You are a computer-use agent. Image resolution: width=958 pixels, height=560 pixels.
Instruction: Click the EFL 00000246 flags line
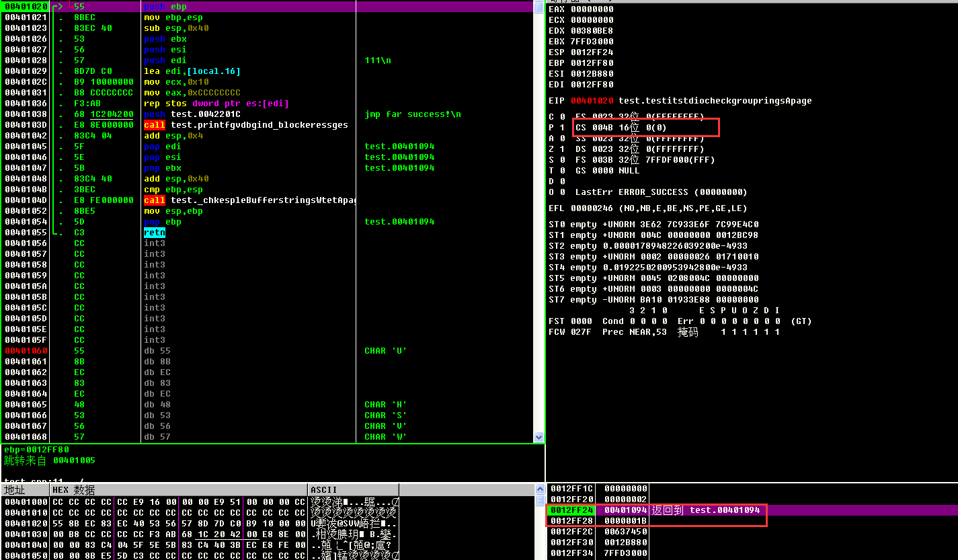coord(648,208)
